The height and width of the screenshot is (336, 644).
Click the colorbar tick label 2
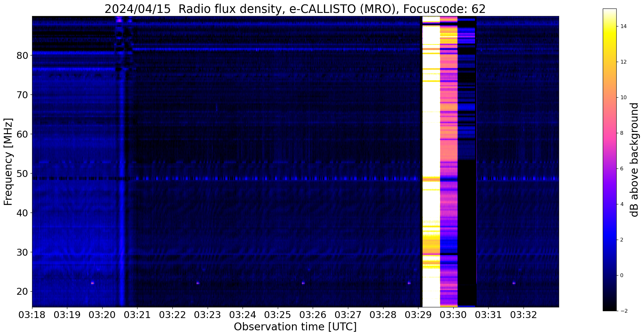(x=621, y=240)
